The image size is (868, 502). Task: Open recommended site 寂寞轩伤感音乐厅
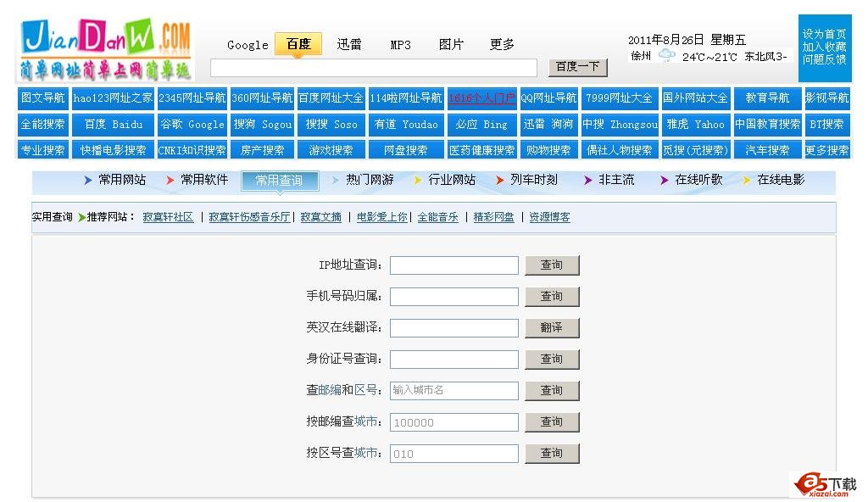coord(250,217)
